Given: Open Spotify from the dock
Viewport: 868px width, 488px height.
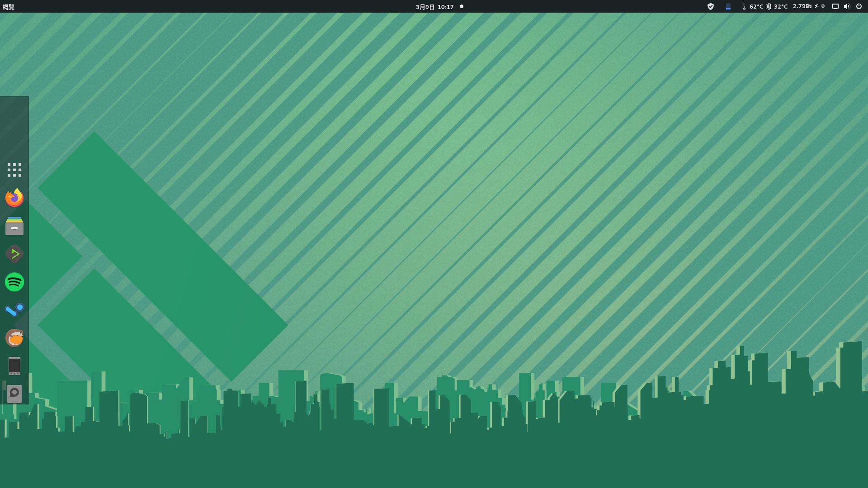Looking at the screenshot, I should pyautogui.click(x=14, y=282).
